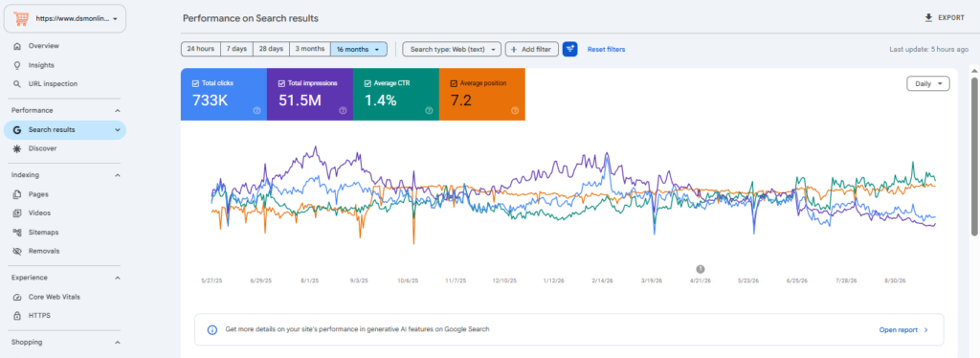Click the Open report arrow chevron

point(926,330)
